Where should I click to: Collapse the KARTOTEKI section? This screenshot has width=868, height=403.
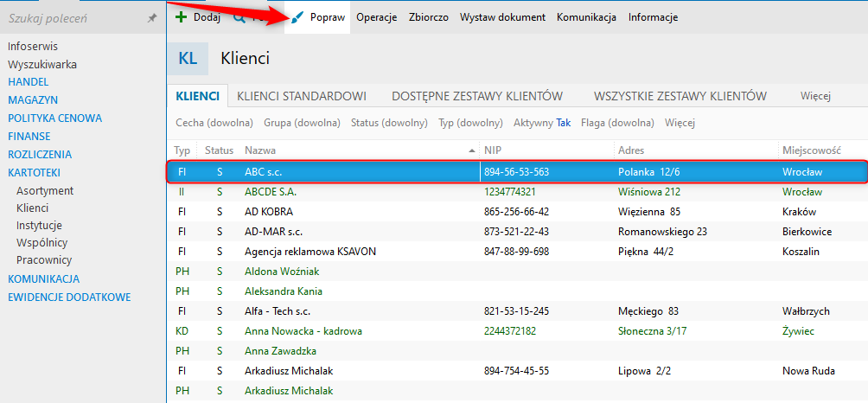(x=34, y=172)
